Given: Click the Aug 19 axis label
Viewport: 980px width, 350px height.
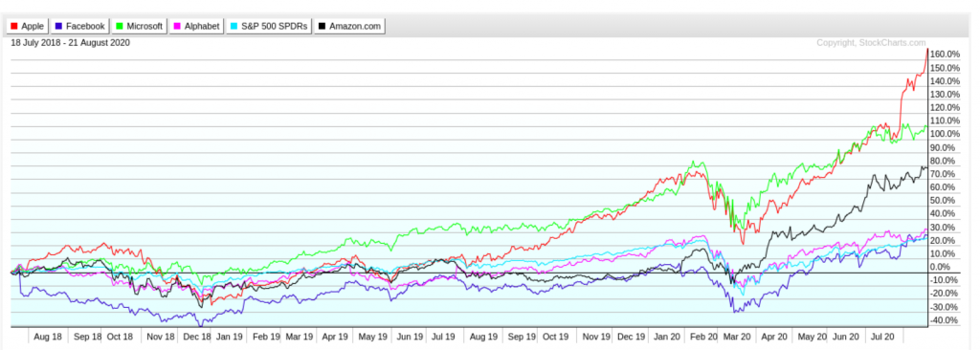Looking at the screenshot, I should pos(483,337).
